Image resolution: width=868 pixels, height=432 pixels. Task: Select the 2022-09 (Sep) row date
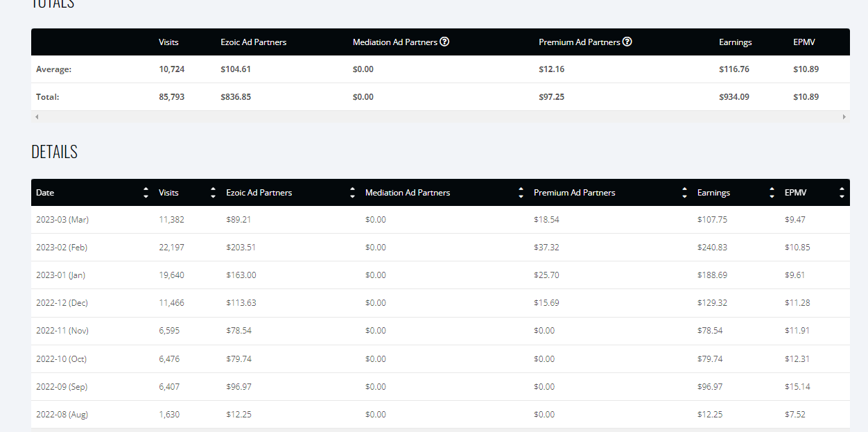(x=62, y=386)
